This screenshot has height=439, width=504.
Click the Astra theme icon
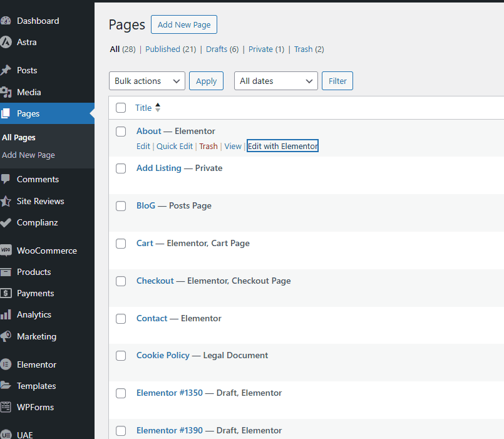coord(6,43)
